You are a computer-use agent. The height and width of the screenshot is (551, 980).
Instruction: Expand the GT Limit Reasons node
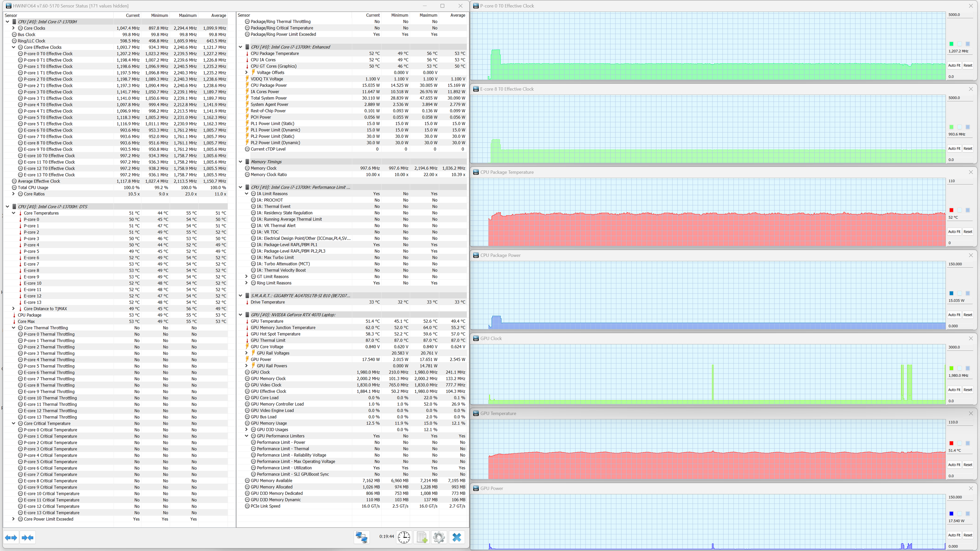(x=247, y=276)
